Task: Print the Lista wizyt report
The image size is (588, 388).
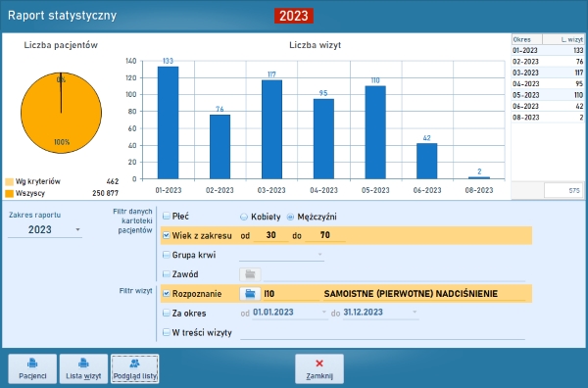Action: click(83, 368)
